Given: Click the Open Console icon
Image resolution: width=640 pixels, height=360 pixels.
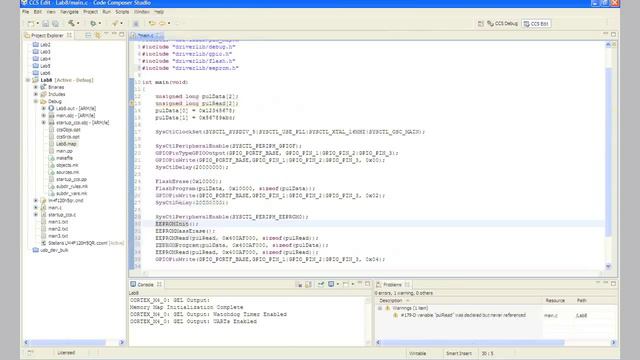Looking at the screenshot, I should (x=346, y=284).
